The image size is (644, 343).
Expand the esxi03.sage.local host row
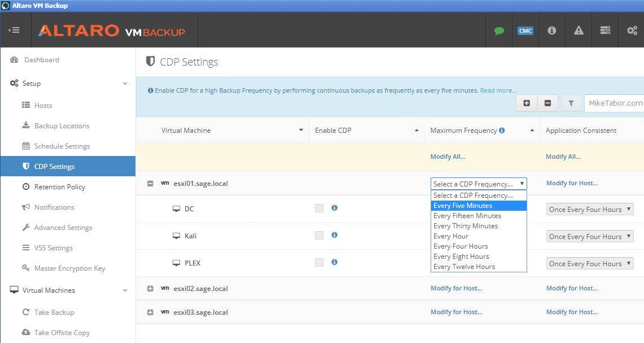click(x=150, y=312)
